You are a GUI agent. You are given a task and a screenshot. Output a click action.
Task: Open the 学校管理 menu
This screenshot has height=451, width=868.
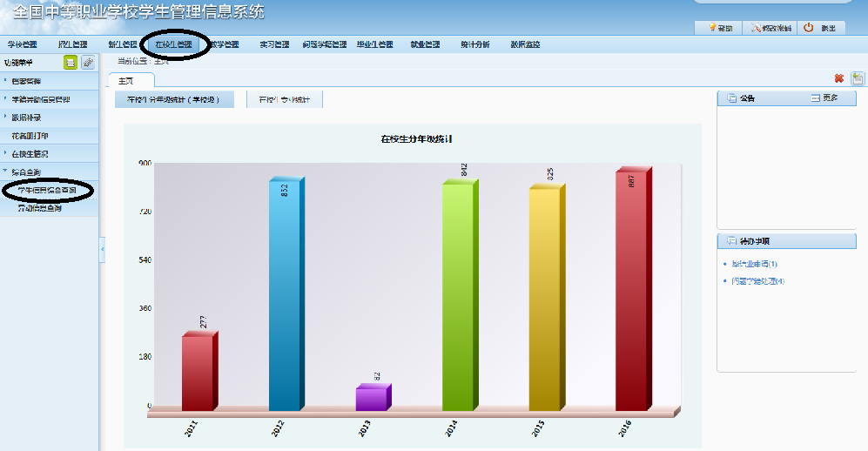pos(22,44)
